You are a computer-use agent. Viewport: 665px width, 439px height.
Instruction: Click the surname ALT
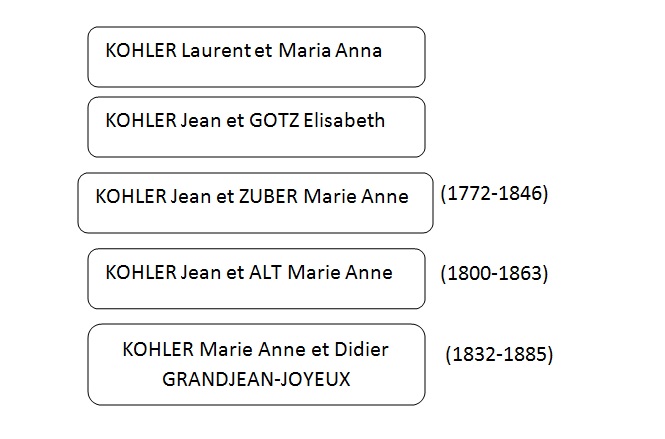tap(265, 272)
